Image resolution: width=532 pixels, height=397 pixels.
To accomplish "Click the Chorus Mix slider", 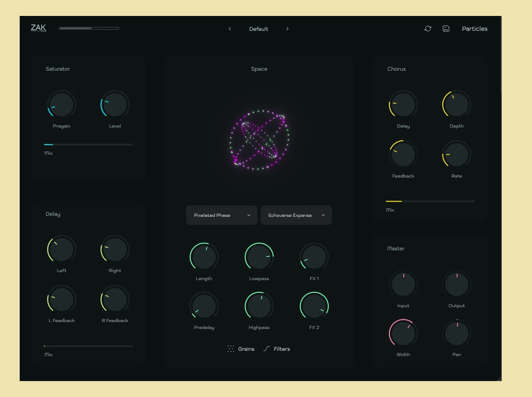I will [x=430, y=201].
